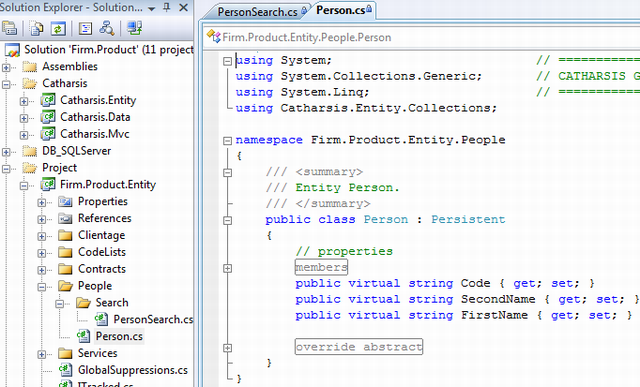Expand the References node
Viewport: 640px width, 387px height.
[42, 220]
